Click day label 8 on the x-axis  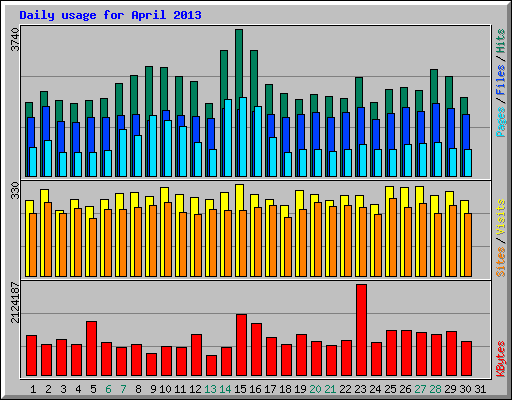[x=138, y=389]
